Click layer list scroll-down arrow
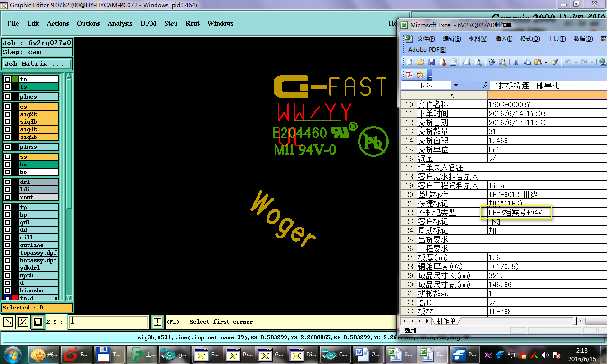This screenshot has width=607, height=364. pyautogui.click(x=69, y=298)
